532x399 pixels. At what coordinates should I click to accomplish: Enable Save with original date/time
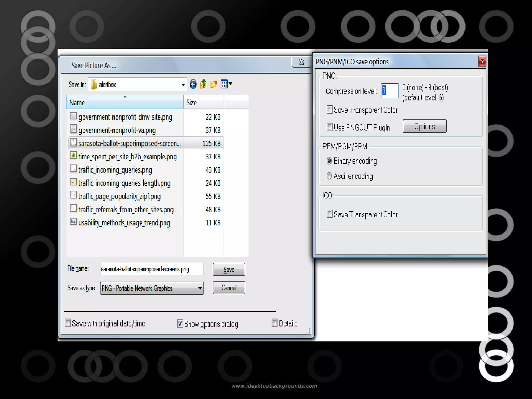68,323
